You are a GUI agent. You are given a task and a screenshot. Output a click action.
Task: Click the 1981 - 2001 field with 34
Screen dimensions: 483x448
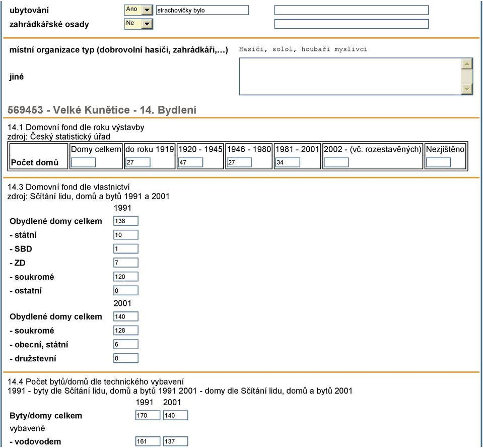click(288, 162)
